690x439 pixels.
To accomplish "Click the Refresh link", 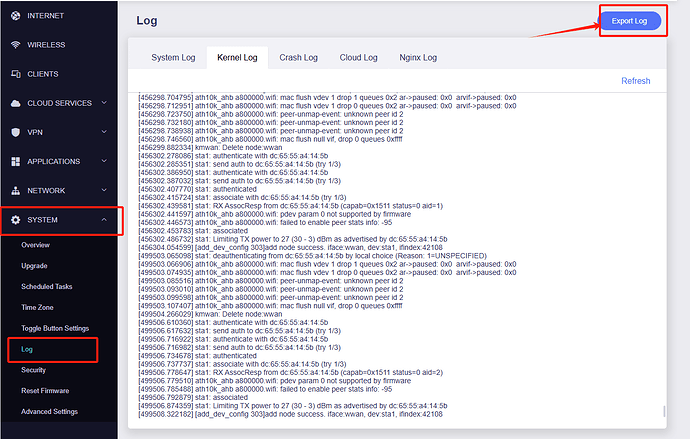I will 635,81.
